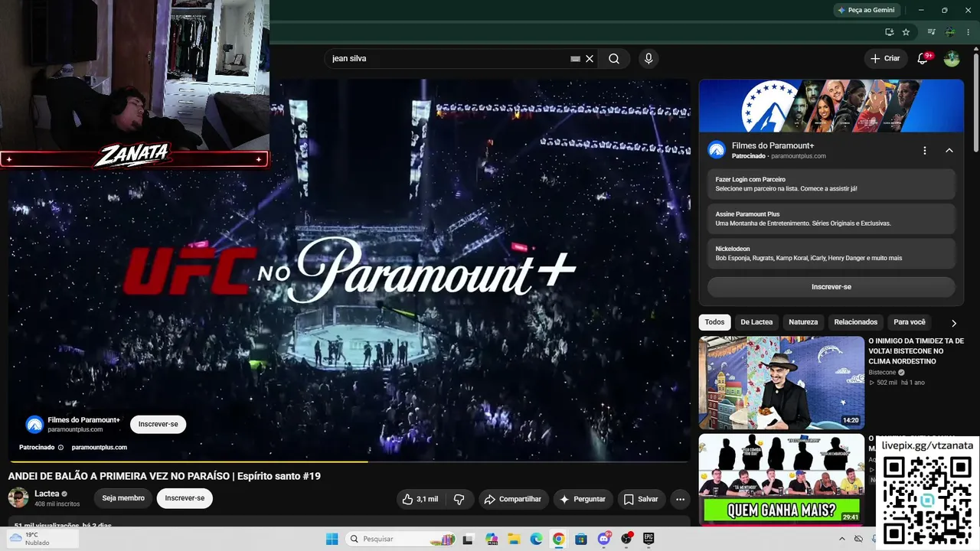The height and width of the screenshot is (551, 980).
Task: Click the magnifier search button
Action: [x=614, y=58]
